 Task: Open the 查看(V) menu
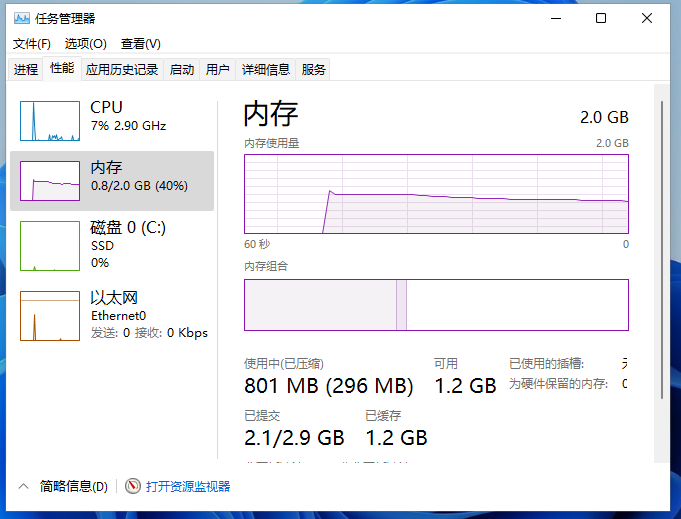[x=141, y=44]
